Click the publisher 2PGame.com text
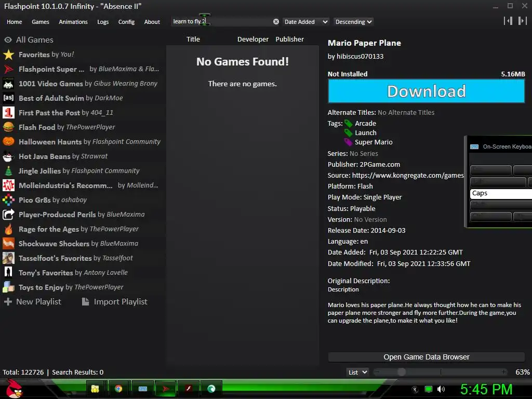Image resolution: width=532 pixels, height=399 pixels. click(x=380, y=165)
